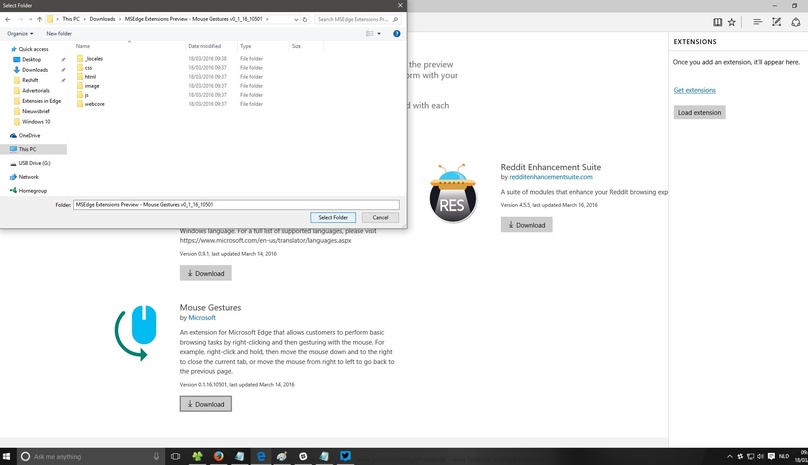The image size is (808, 465).
Task: Expand the Organize dropdown menu
Action: [20, 34]
